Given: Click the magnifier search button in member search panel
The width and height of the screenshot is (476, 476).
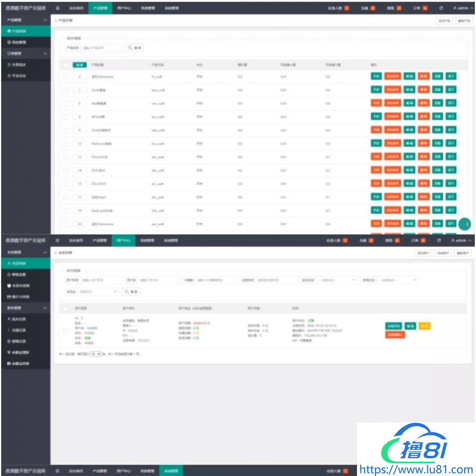Looking at the screenshot, I should [131, 292].
